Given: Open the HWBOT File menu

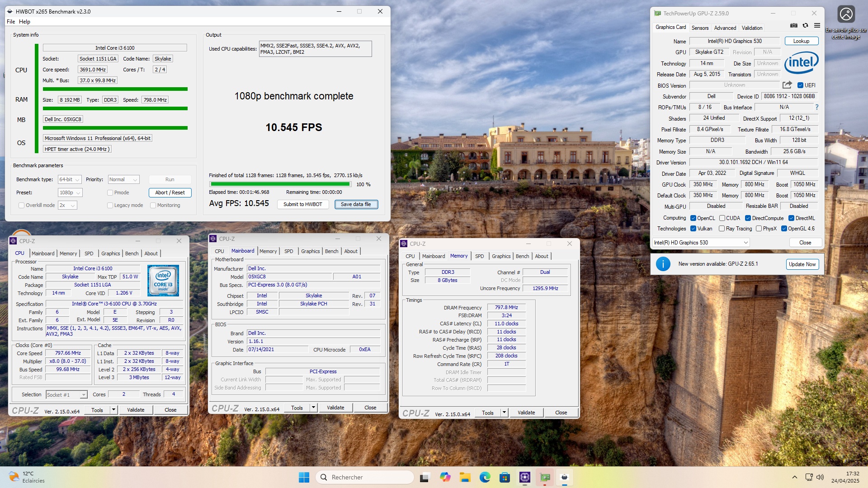Looking at the screenshot, I should click(11, 22).
